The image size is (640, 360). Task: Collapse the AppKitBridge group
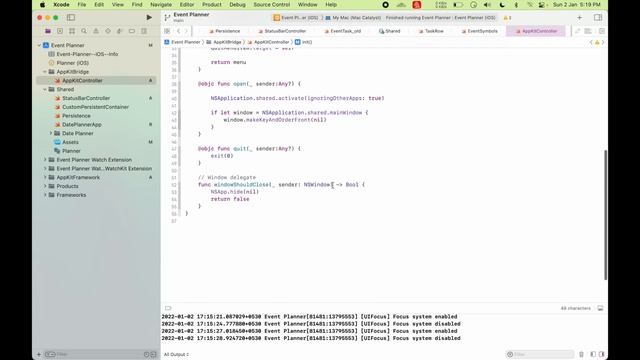pyautogui.click(x=45, y=72)
